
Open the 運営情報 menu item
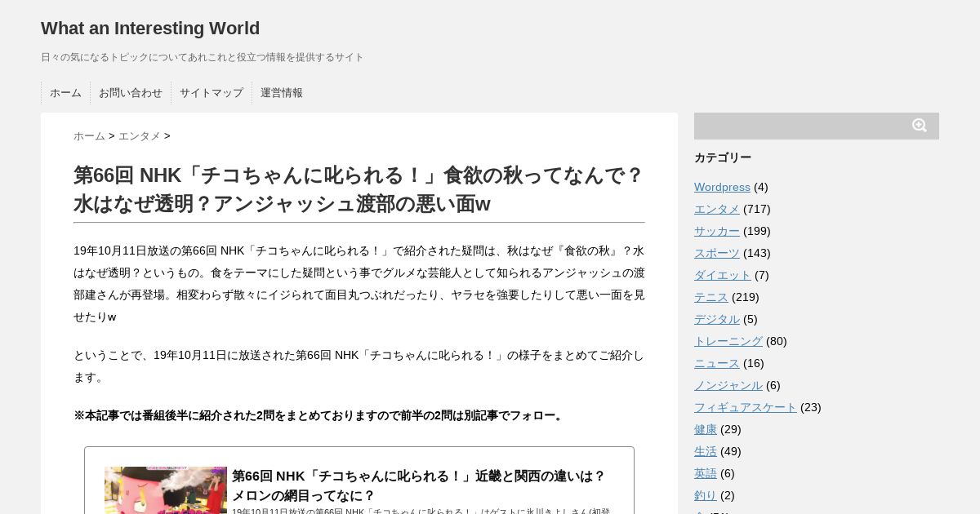(282, 93)
